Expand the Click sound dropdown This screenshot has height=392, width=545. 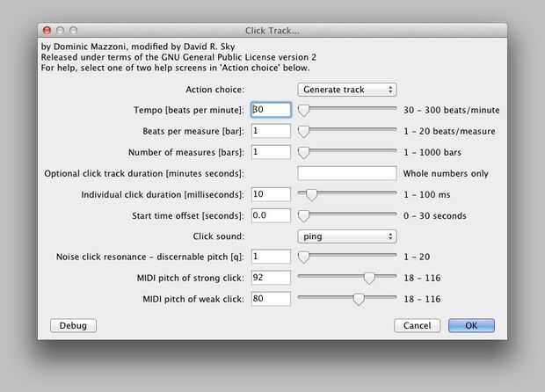(x=347, y=236)
